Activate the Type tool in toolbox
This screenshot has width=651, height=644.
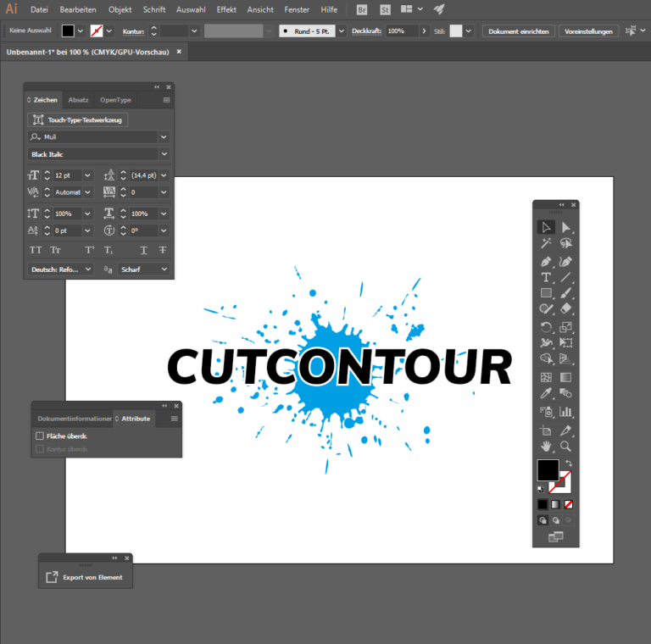pos(546,277)
